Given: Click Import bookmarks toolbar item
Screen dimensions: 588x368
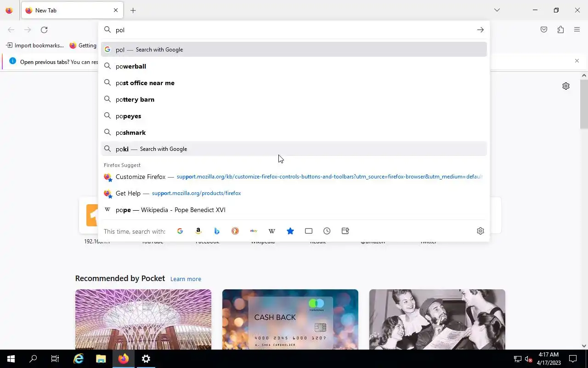Looking at the screenshot, I should [35, 46].
